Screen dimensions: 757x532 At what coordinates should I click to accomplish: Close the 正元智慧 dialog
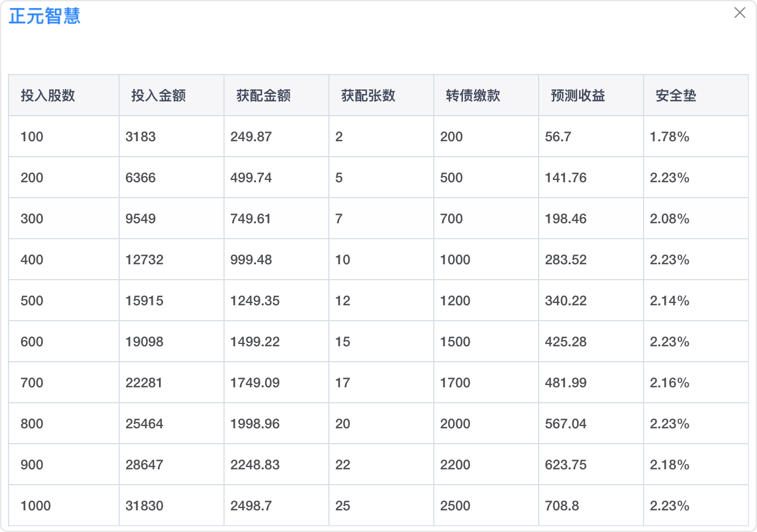[x=739, y=13]
